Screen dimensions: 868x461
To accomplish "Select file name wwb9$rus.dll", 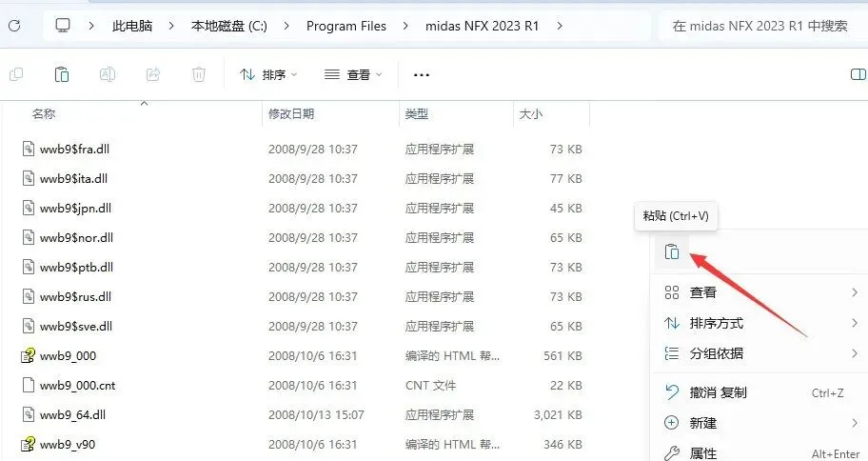I will [75, 296].
